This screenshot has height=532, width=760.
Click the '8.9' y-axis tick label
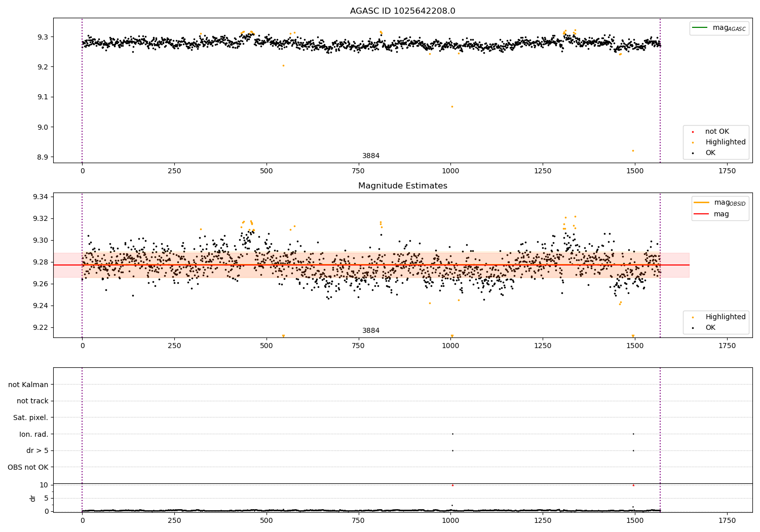tap(43, 157)
